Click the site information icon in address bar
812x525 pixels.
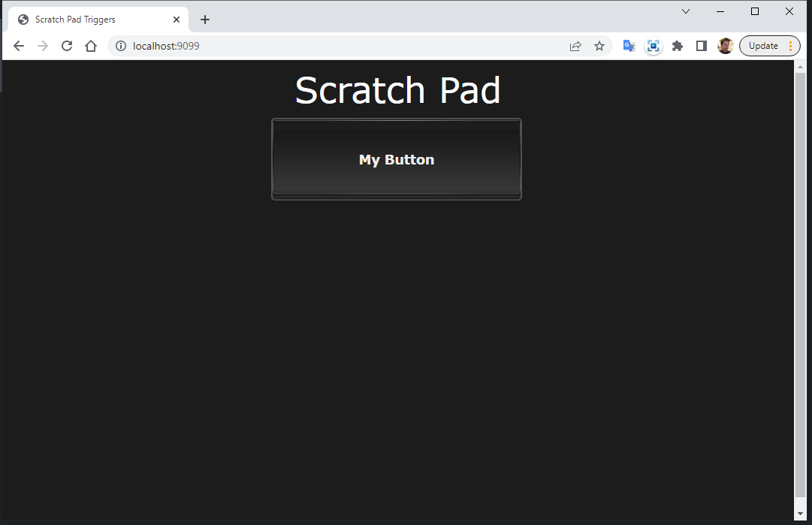(120, 46)
